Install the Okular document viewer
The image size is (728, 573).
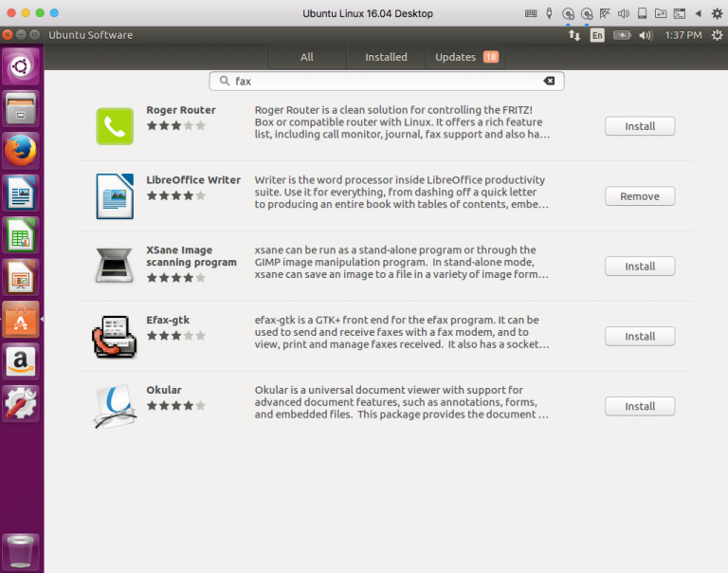tap(640, 407)
